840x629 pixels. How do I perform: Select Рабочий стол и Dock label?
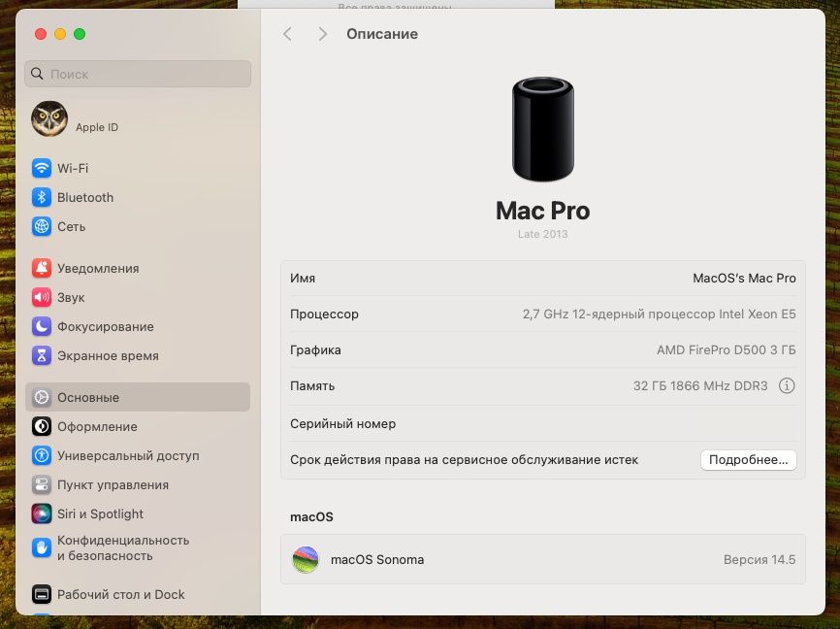pos(120,595)
